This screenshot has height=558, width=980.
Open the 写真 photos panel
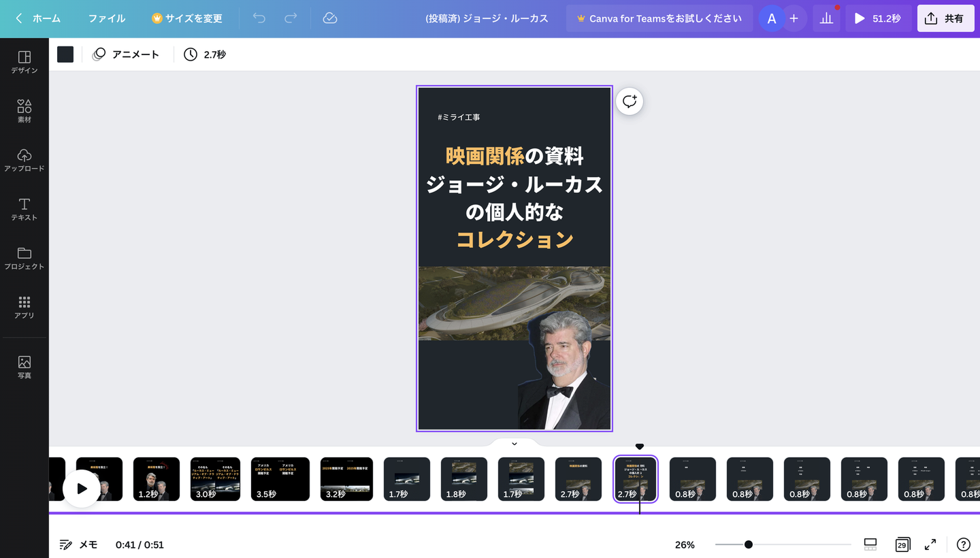[24, 367]
